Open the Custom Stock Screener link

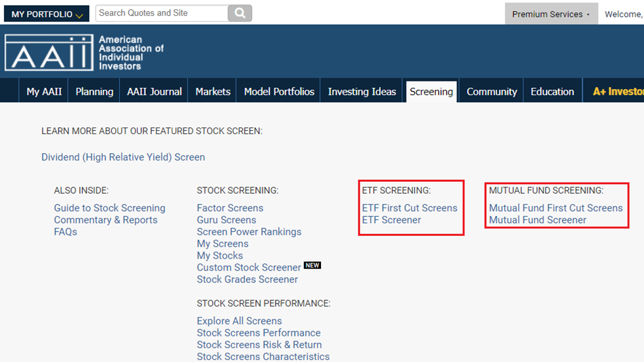click(249, 267)
